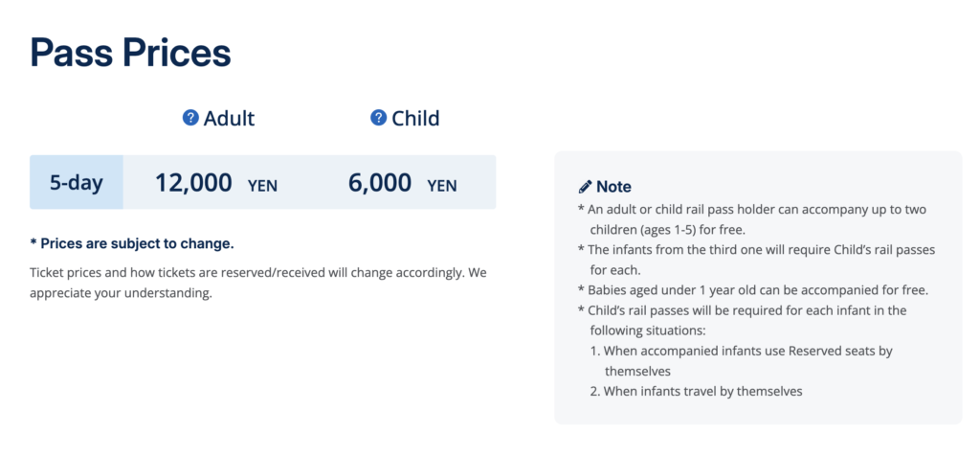Click the ticket prices reserved/received paragraph
Image resolution: width=980 pixels, height=456 pixels.
pyautogui.click(x=258, y=284)
